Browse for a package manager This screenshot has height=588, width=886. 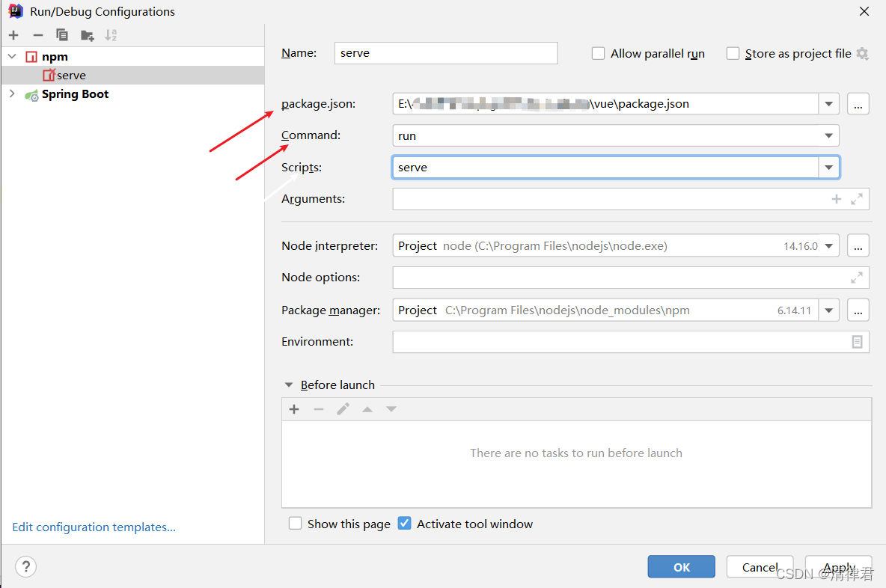(858, 310)
